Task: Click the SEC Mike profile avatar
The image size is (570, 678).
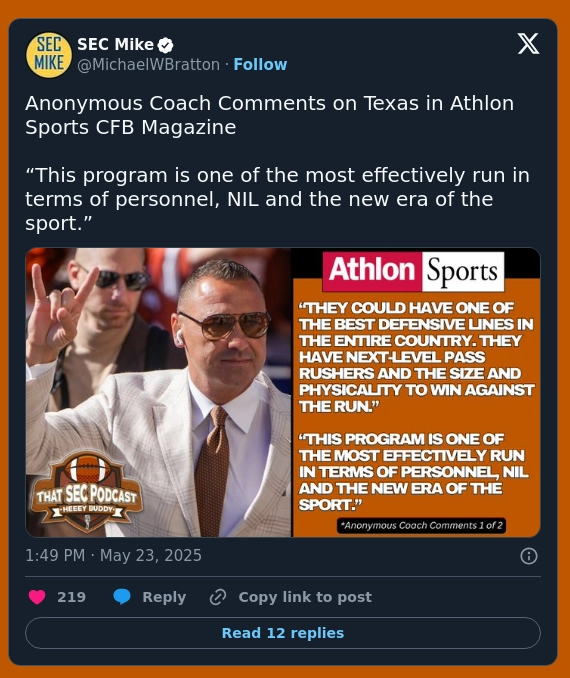Action: point(48,55)
